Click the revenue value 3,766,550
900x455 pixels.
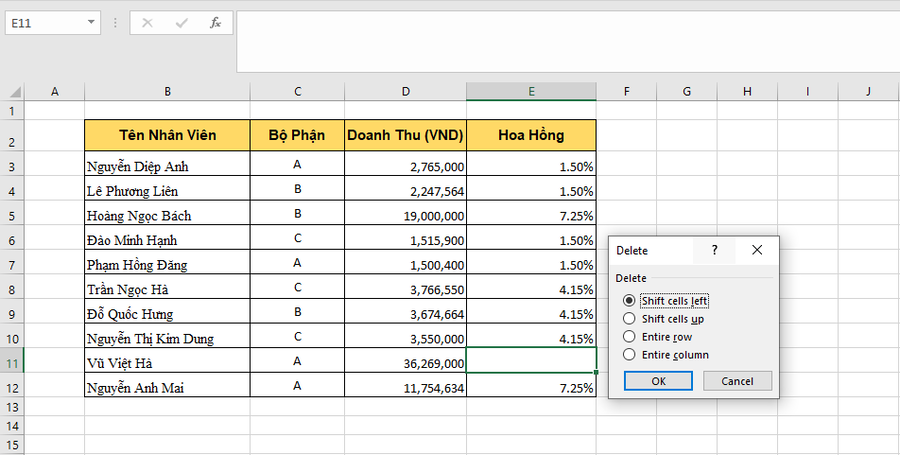406,286
